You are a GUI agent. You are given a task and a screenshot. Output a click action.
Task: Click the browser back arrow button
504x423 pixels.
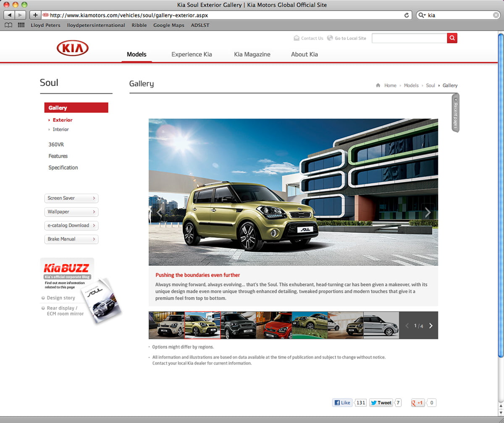click(x=10, y=15)
